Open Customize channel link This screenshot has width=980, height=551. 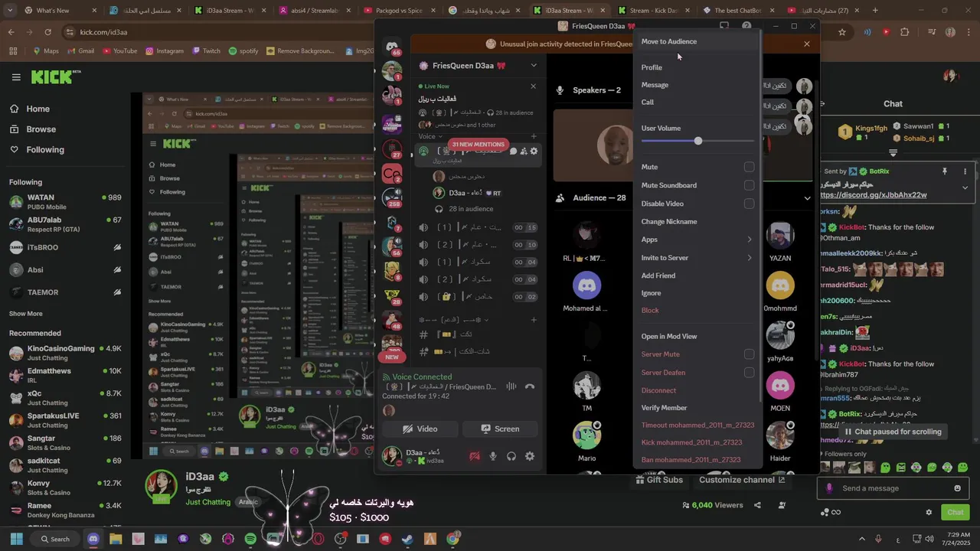741,480
